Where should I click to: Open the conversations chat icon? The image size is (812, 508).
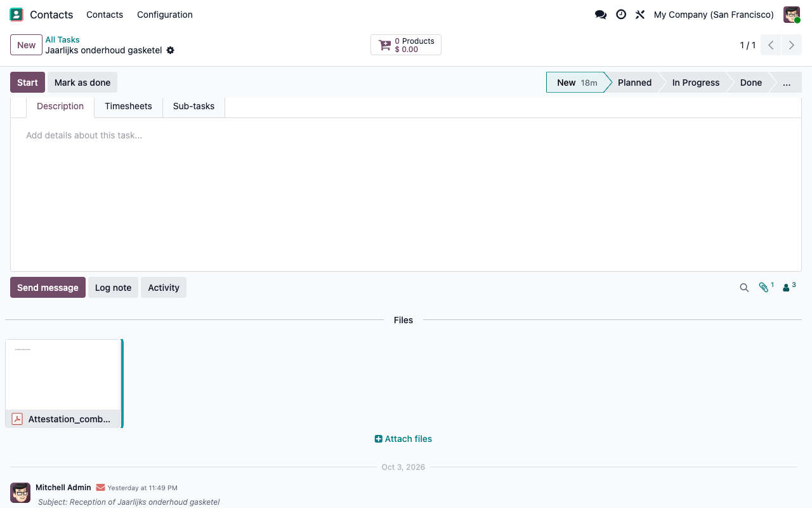(x=601, y=15)
